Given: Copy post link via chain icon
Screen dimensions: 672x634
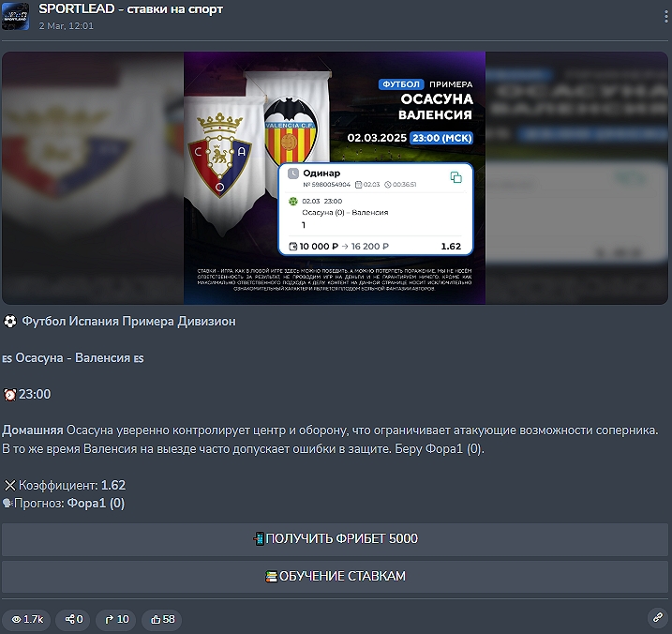Looking at the screenshot, I should pyautogui.click(x=656, y=618).
